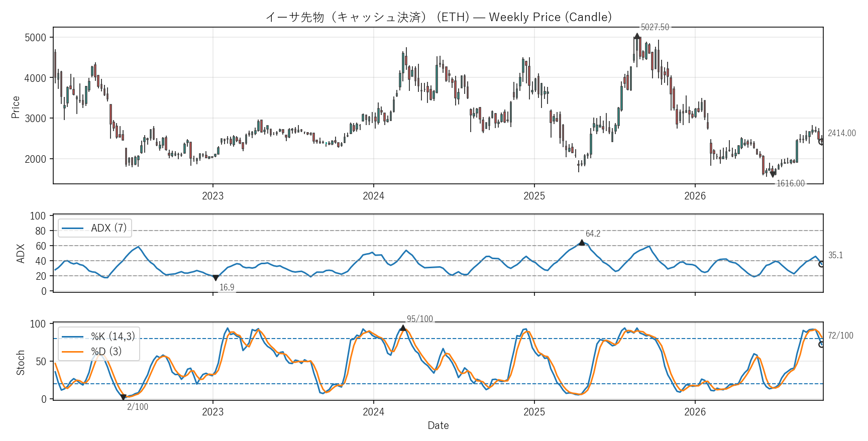868x441 pixels.
Task: Click the ADX y-axis label
Action: click(x=21, y=254)
